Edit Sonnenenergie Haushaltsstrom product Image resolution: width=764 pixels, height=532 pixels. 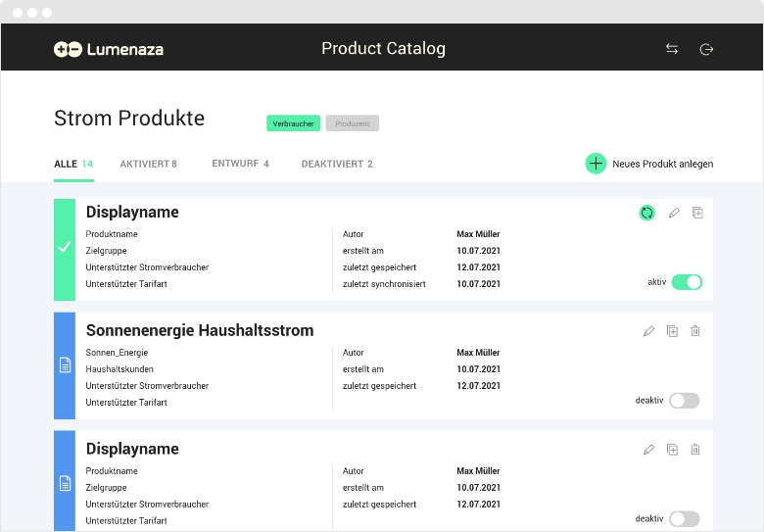click(648, 331)
